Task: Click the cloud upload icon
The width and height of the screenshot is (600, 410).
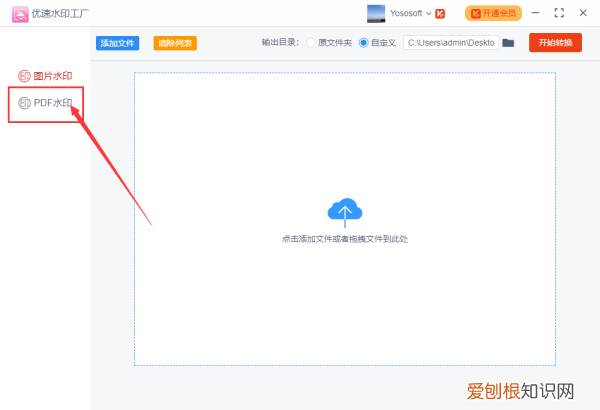Action: [x=345, y=212]
